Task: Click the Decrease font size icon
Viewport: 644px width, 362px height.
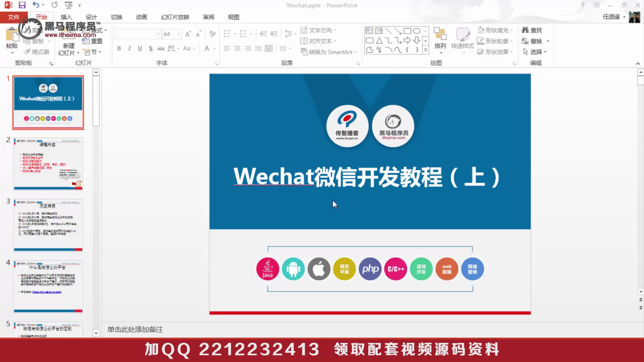Action: pos(198,34)
